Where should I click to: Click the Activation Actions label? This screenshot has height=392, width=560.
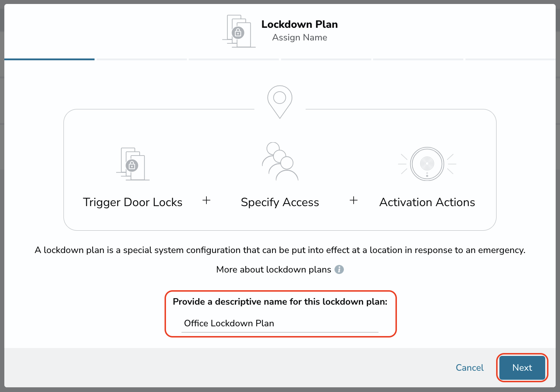point(427,202)
